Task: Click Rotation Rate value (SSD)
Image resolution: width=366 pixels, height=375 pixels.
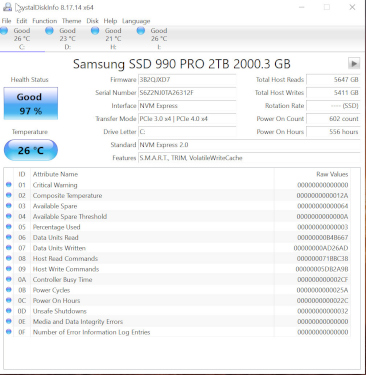Action: coord(333,106)
